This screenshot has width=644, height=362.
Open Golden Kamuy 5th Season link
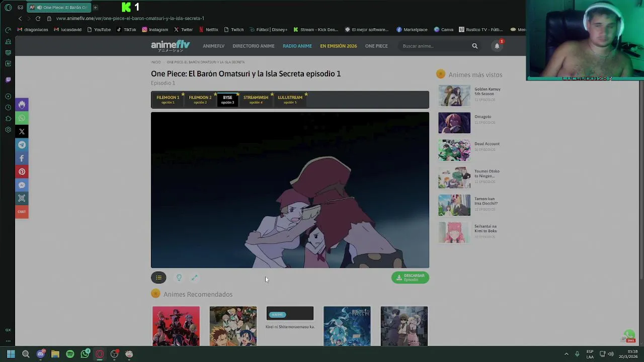pyautogui.click(x=488, y=92)
